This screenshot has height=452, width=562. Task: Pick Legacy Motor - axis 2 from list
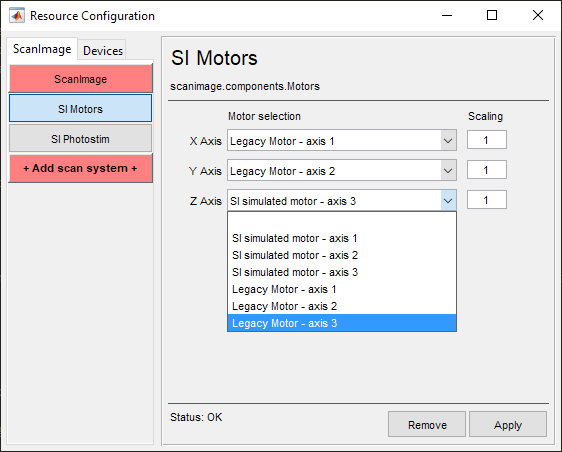pyautogui.click(x=342, y=306)
